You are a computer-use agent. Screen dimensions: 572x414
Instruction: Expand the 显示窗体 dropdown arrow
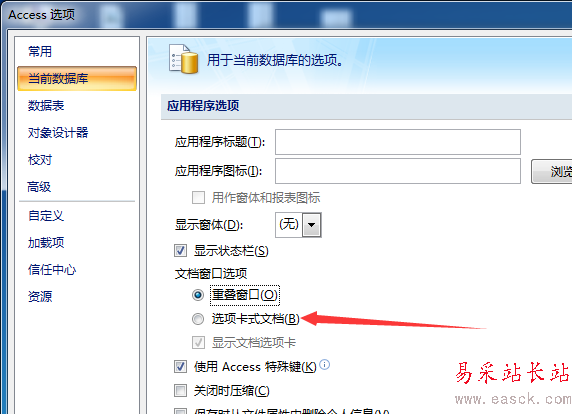pyautogui.click(x=312, y=225)
